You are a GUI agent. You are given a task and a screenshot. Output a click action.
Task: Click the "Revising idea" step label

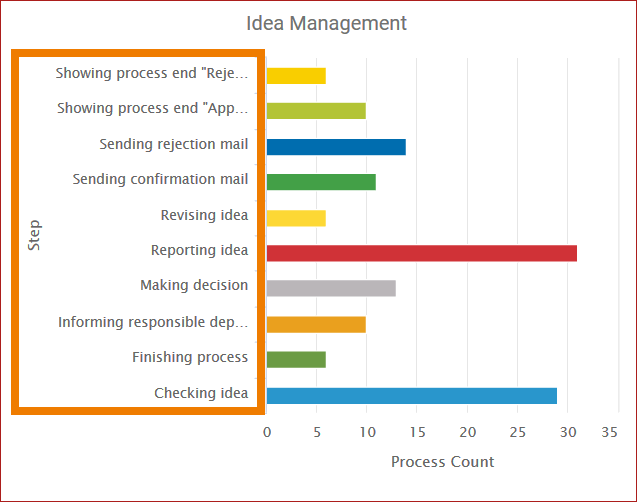tap(204, 215)
